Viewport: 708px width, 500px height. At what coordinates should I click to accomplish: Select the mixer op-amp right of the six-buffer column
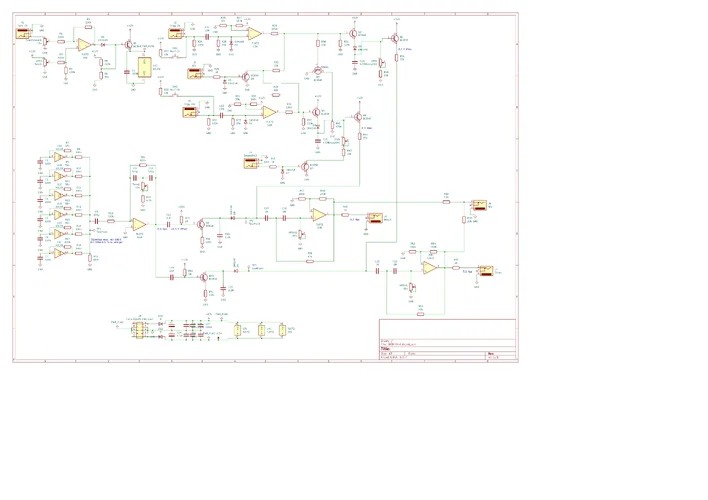point(139,224)
